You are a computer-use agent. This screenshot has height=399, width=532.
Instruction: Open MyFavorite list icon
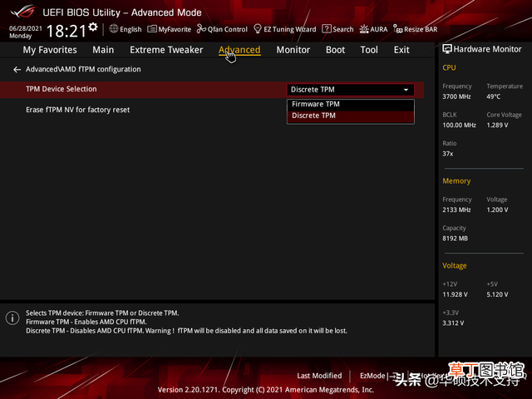(152, 29)
